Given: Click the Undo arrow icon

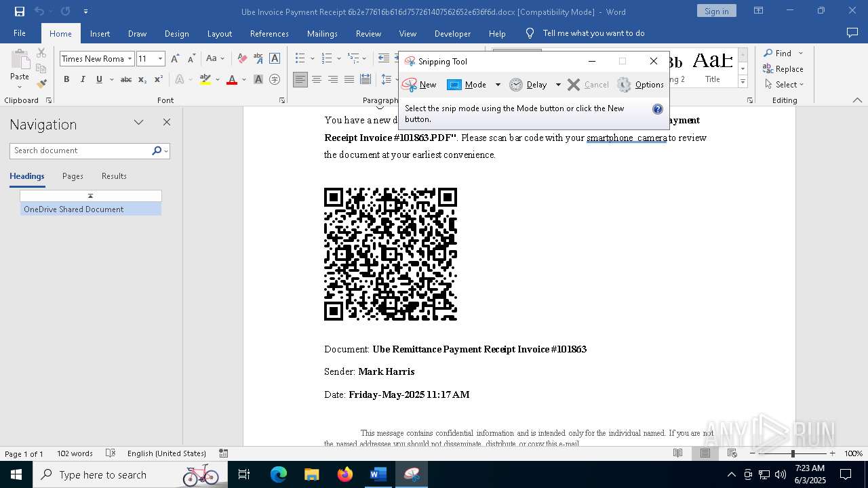Looking at the screenshot, I should tap(39, 12).
